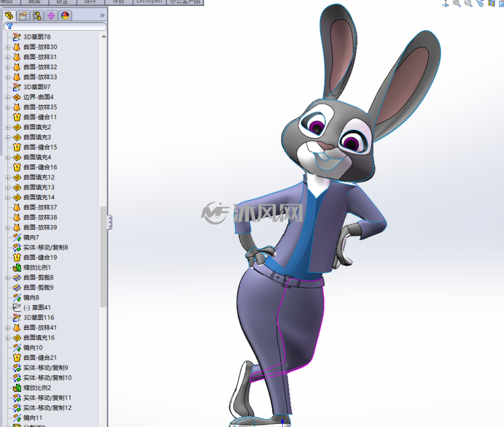Expand the 曲面-放样30 feature node
Image resolution: width=504 pixels, height=427 pixels.
(8, 47)
